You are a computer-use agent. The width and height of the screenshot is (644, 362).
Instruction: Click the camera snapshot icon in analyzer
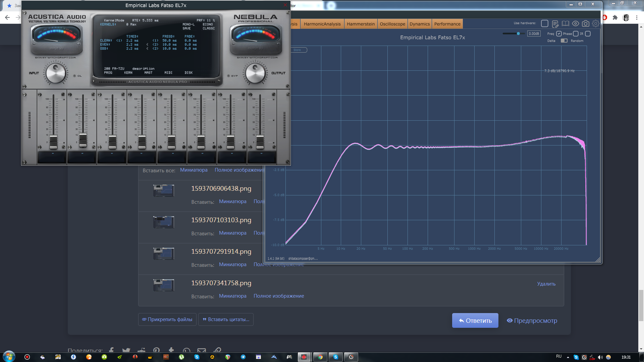coord(586,24)
